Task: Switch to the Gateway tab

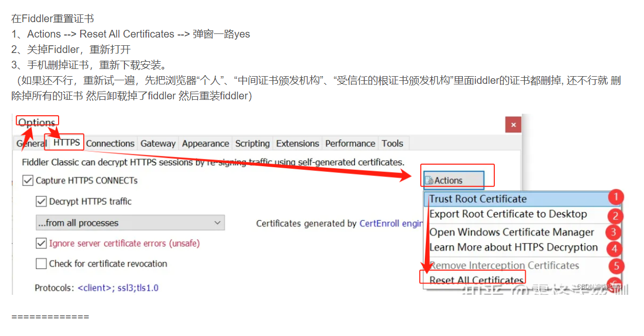Action: [x=158, y=144]
